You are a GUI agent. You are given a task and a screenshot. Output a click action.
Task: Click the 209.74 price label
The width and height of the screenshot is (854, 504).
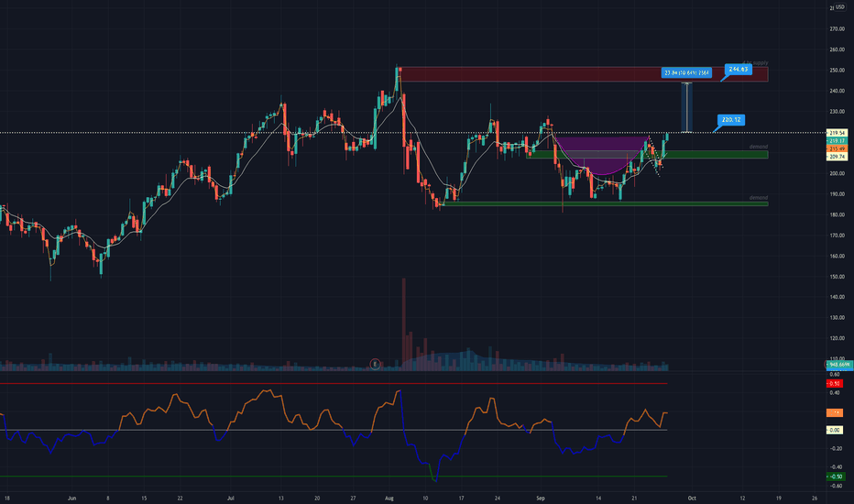838,157
